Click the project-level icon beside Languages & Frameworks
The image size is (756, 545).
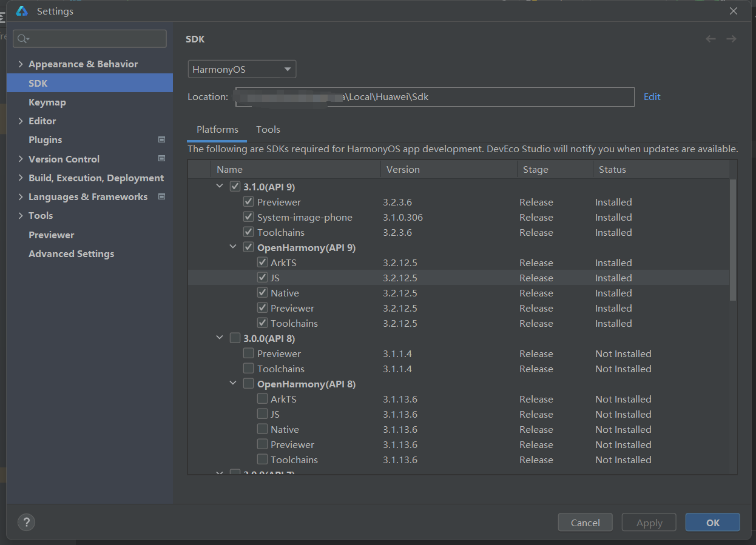(161, 196)
